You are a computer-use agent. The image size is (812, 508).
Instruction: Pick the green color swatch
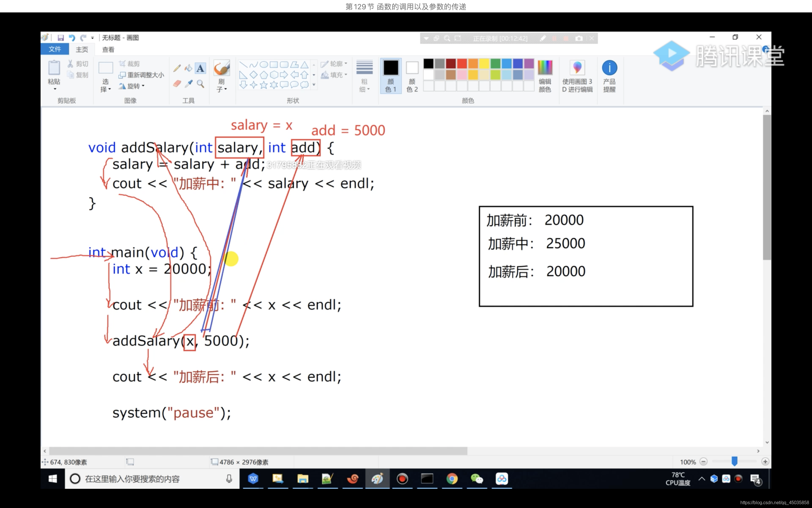click(x=495, y=63)
